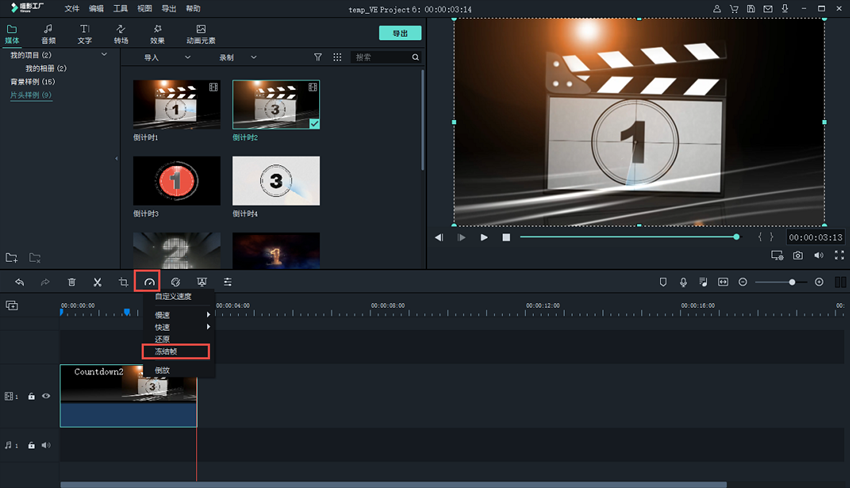The image size is (850, 488).
Task: Toggle the lock on video track
Action: (31, 396)
